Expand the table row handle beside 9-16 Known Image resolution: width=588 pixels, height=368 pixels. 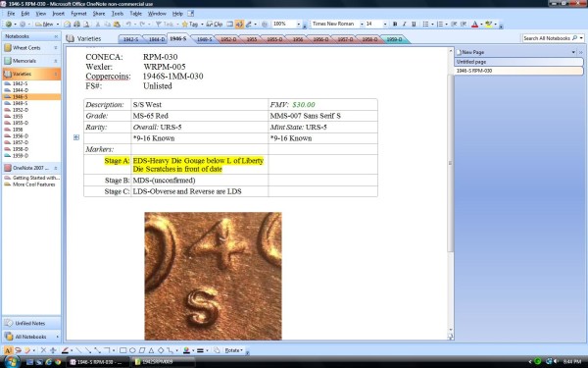pyautogui.click(x=76, y=137)
